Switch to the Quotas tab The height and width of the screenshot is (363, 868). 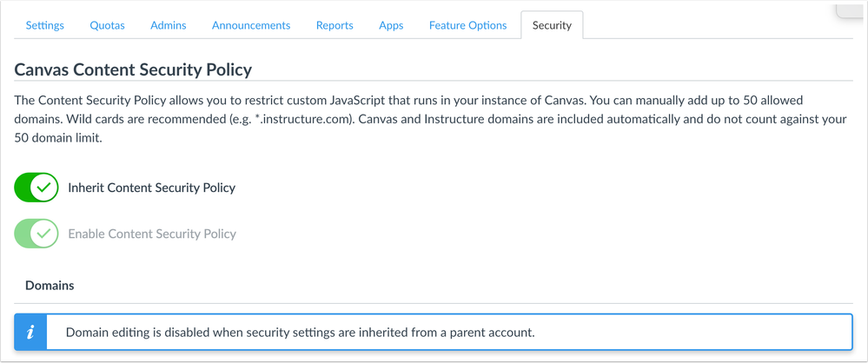click(108, 25)
